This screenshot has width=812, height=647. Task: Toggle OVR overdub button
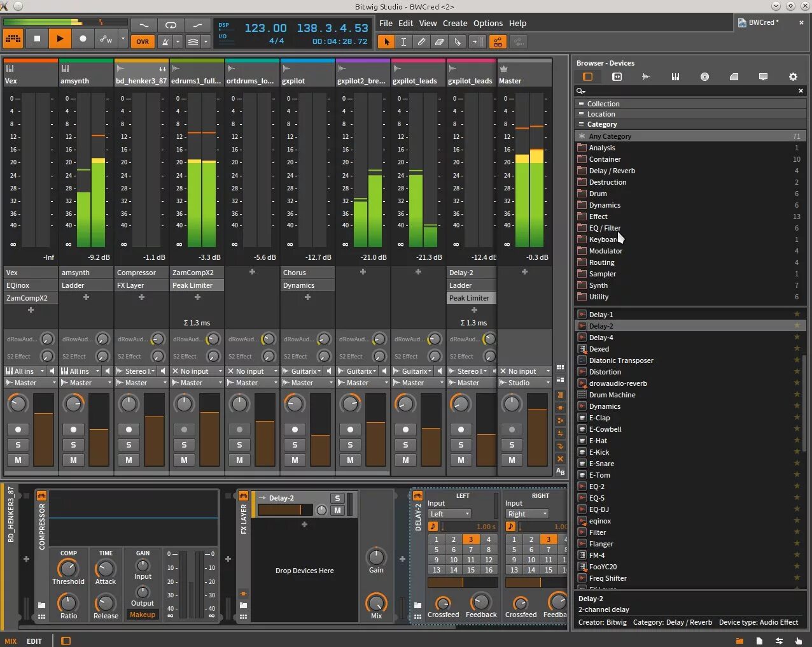point(143,41)
